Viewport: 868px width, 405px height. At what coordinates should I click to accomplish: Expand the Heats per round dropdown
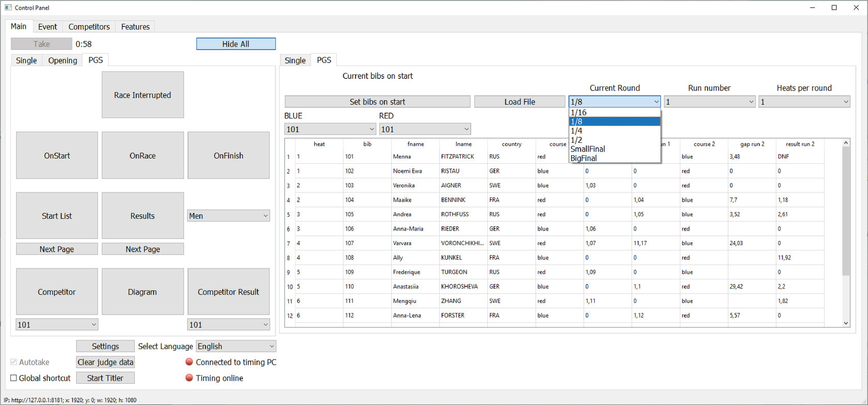click(804, 102)
